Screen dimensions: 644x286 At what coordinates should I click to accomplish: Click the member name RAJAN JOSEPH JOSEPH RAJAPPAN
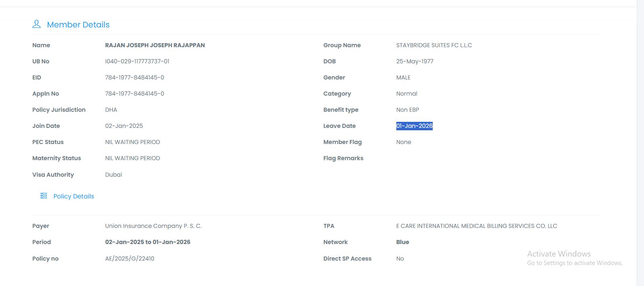(x=155, y=45)
